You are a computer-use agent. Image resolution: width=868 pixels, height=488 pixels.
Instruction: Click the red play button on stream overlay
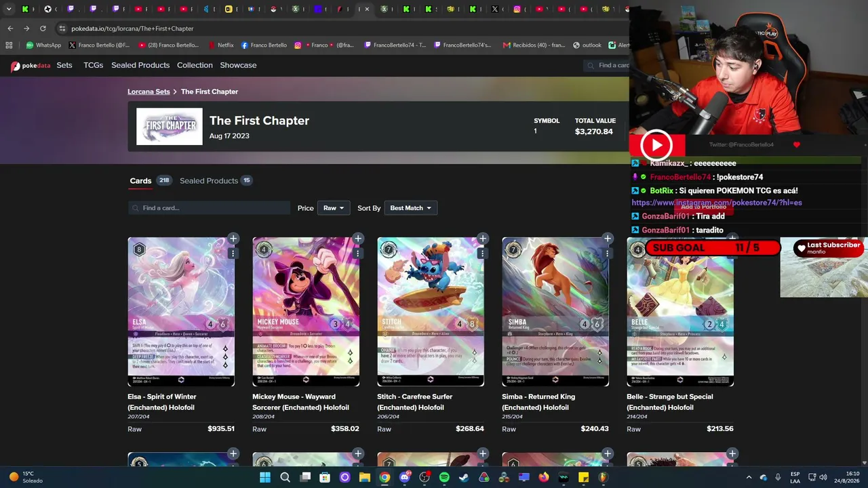pyautogui.click(x=656, y=144)
